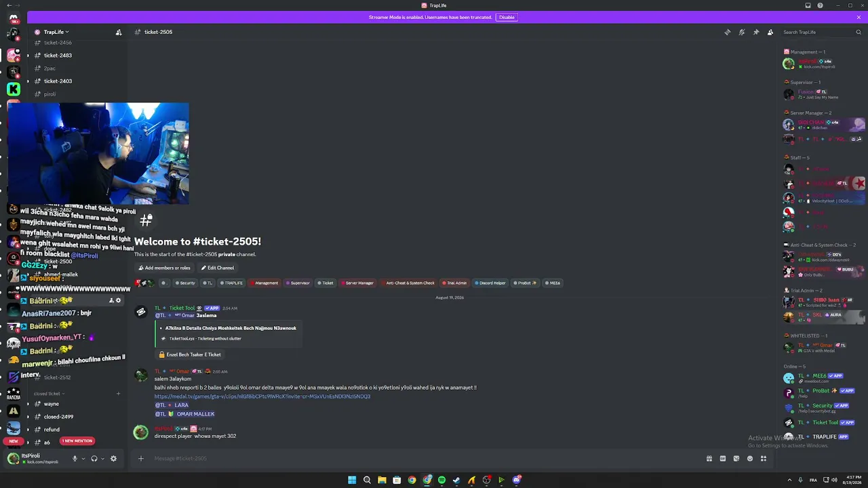Open Direct Messages home icon in server rail
The image size is (868, 488).
click(13, 18)
